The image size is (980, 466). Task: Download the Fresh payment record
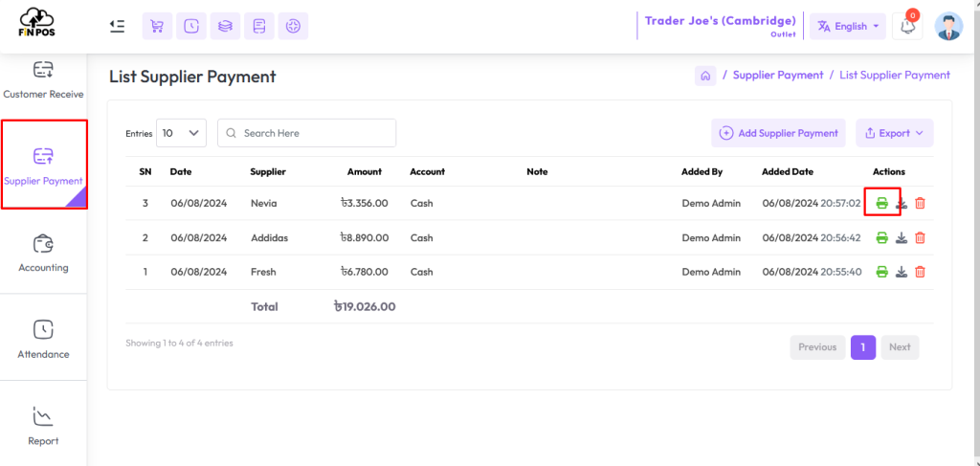tap(901, 272)
